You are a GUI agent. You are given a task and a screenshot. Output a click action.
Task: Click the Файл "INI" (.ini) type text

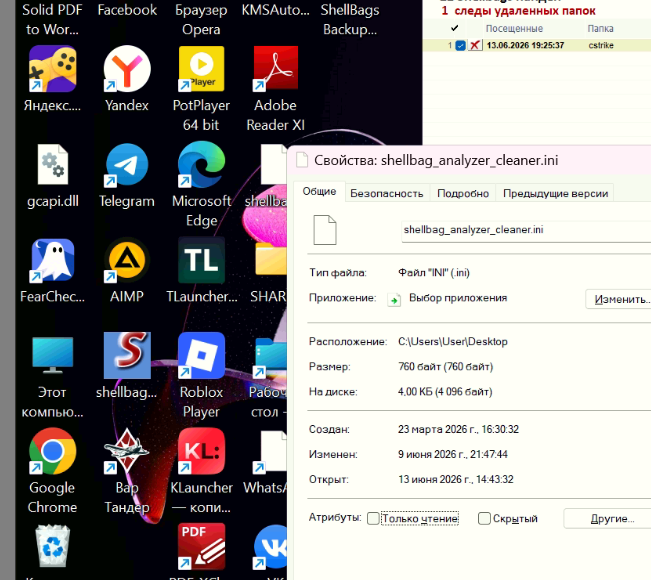(x=434, y=273)
